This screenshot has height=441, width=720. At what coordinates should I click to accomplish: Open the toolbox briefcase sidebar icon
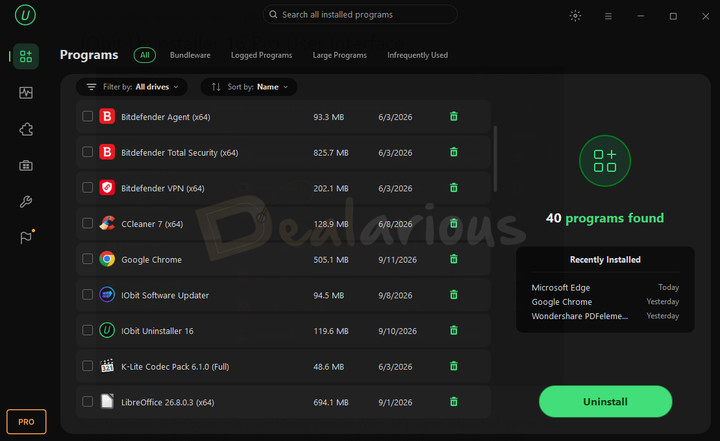point(26,165)
